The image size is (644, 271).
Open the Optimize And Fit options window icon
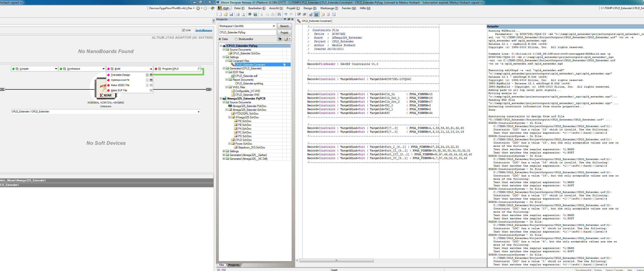coord(151,80)
